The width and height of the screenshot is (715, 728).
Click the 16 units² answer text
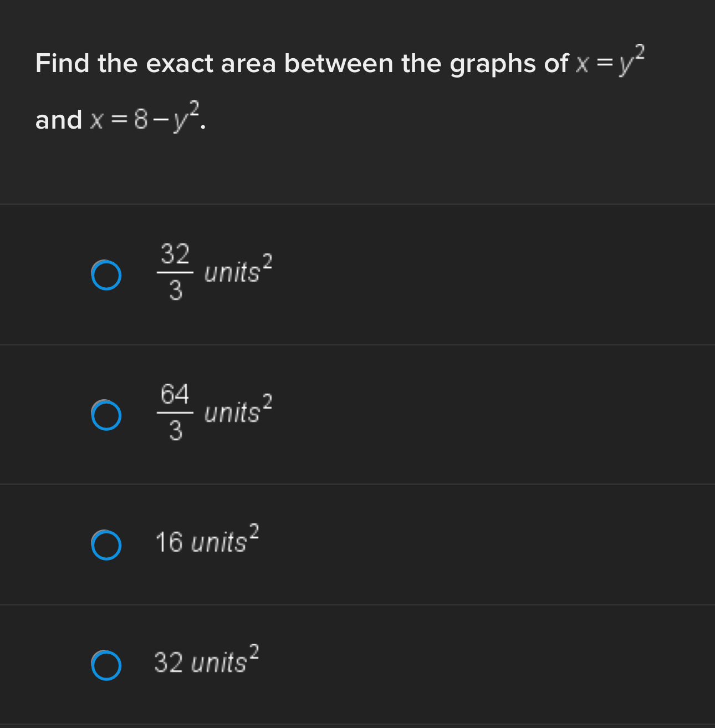pyautogui.click(x=205, y=542)
